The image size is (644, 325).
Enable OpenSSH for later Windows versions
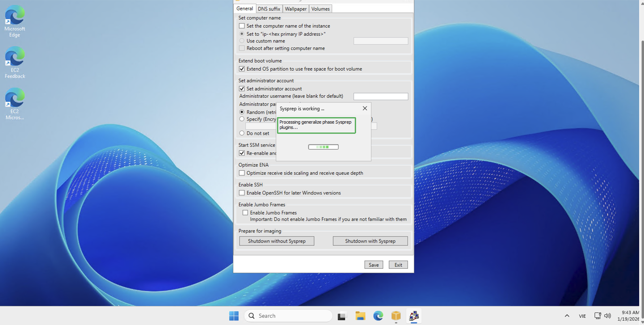coord(242,193)
